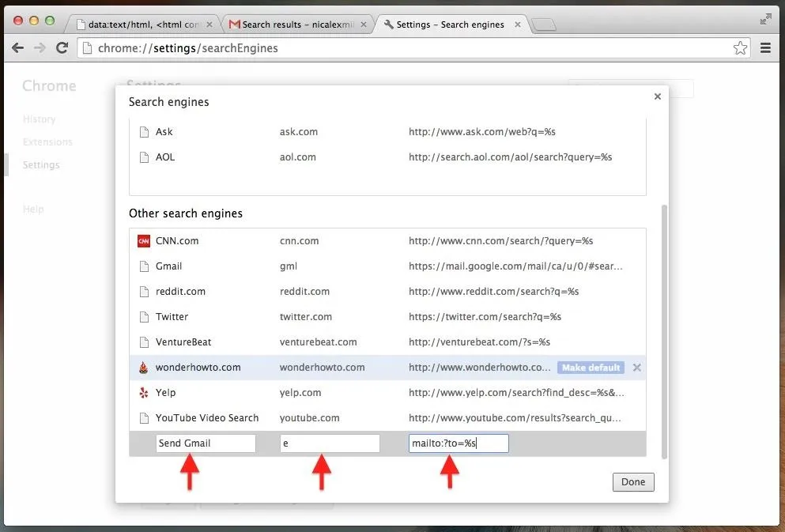The image size is (785, 532).
Task: Click the venturebeat.com keyword
Action: tap(318, 342)
